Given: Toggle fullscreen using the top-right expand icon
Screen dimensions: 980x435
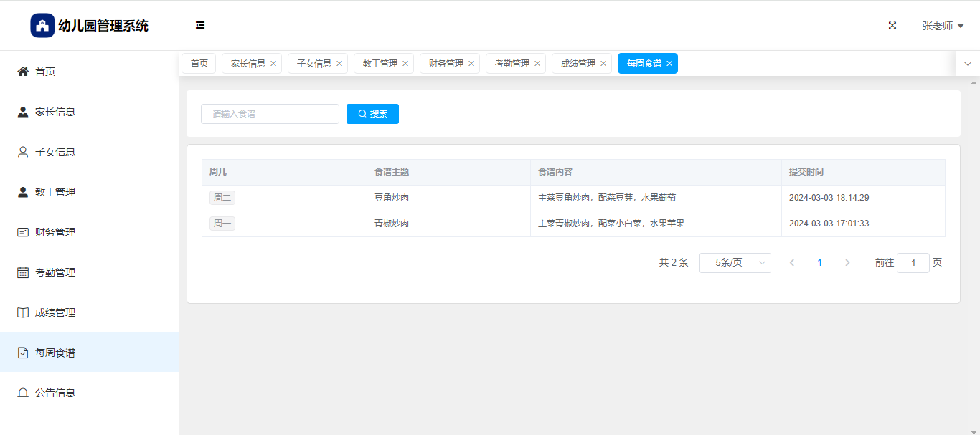Looking at the screenshot, I should [892, 26].
